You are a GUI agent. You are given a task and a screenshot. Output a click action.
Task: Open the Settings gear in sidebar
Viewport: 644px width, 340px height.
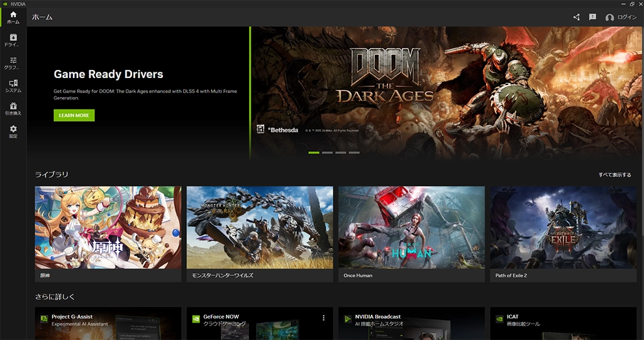(13, 132)
